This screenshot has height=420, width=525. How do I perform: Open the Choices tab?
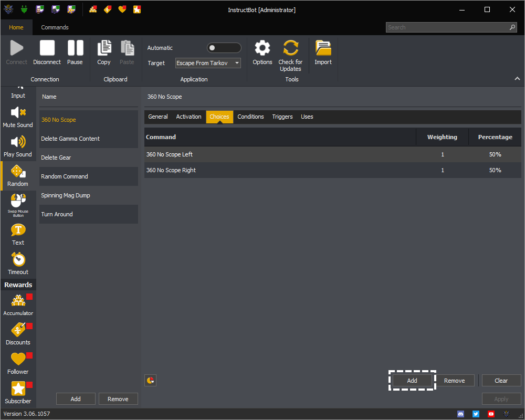tap(219, 117)
